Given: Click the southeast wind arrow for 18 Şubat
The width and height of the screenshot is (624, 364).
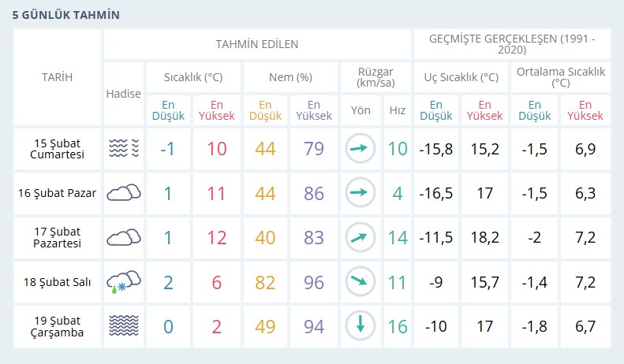Looking at the screenshot, I should point(360,281).
